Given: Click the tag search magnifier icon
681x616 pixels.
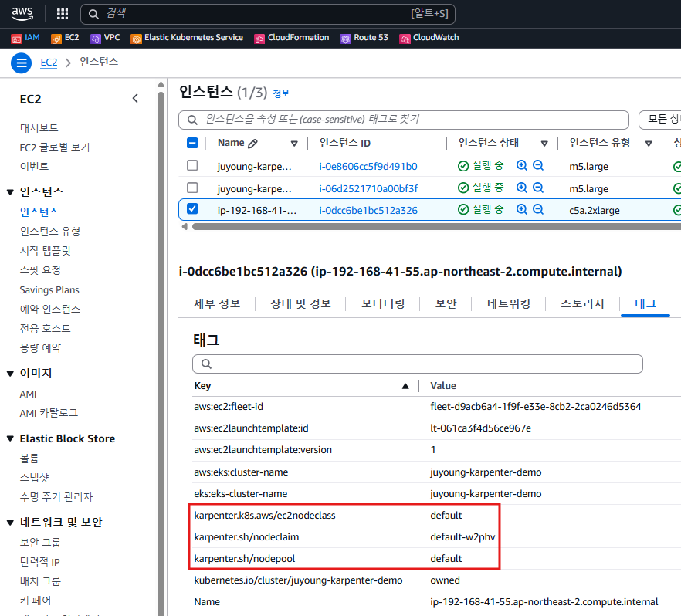Looking at the screenshot, I should click(206, 364).
